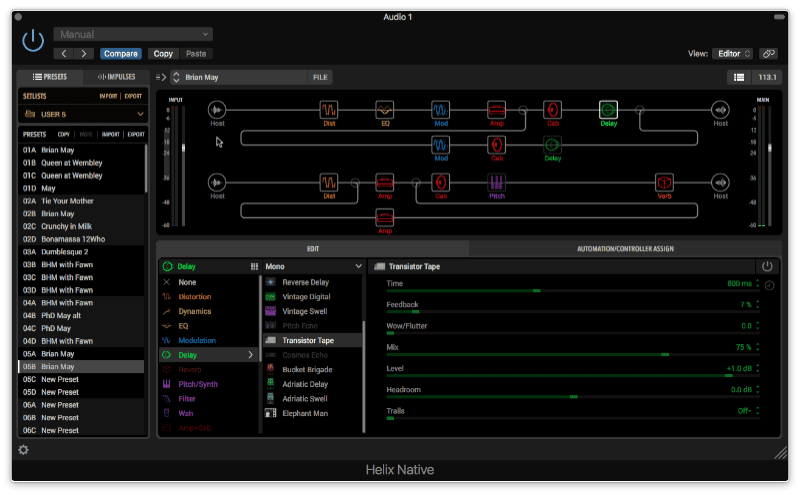Screen dimensions: 800x495
Task: Switch to the EDIT tab
Action: 313,249
